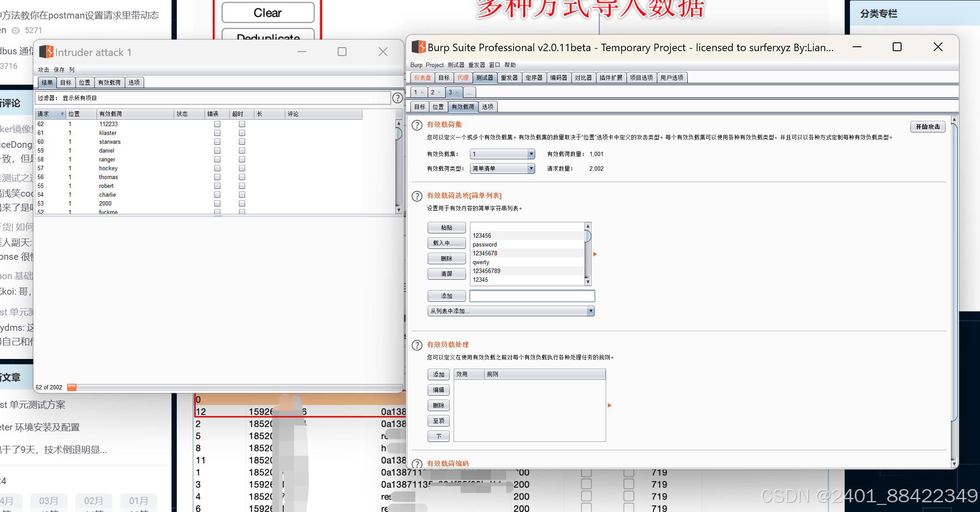Click help icon next to results filter bar
This screenshot has height=512, width=980.
pyautogui.click(x=397, y=98)
